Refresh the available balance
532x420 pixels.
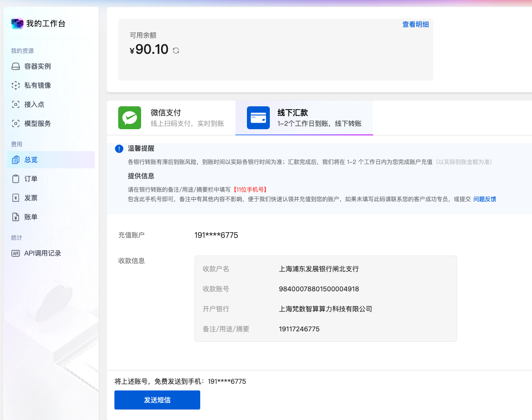(x=176, y=51)
